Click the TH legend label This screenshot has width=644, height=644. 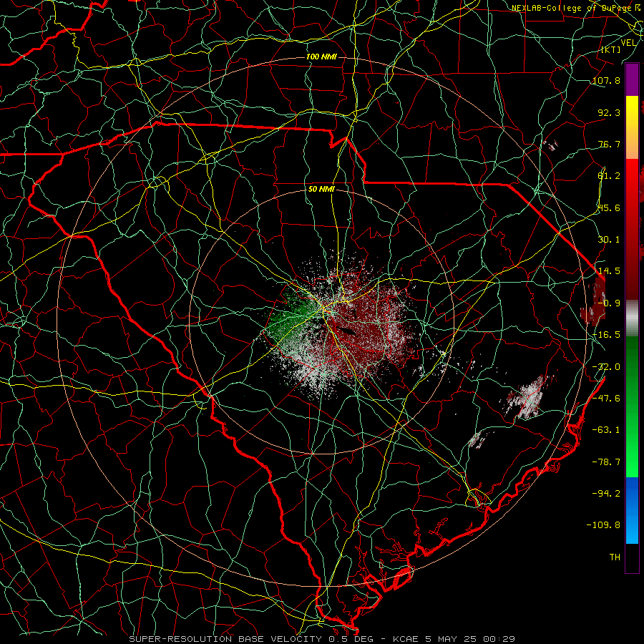615,557
